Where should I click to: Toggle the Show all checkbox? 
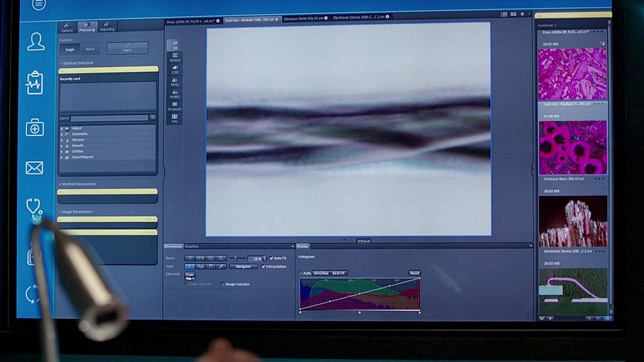(x=359, y=241)
